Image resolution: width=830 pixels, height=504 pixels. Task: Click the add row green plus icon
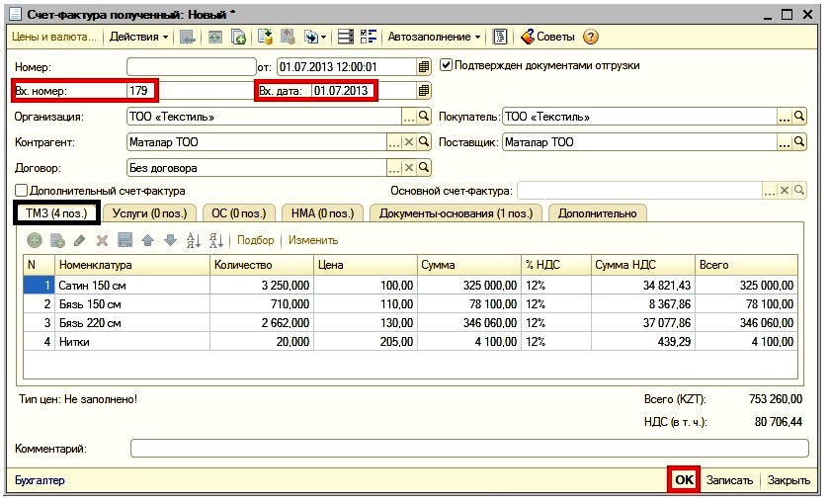(x=35, y=240)
